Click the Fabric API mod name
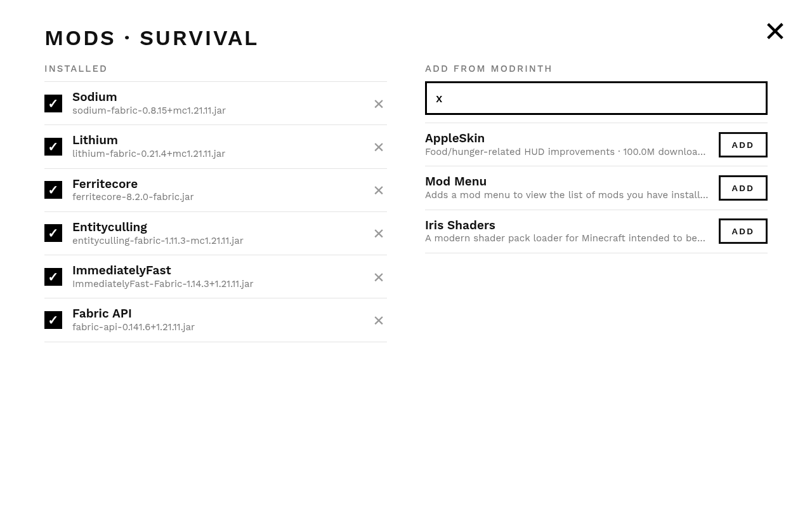Screen dimensions: 812x508 102,314
